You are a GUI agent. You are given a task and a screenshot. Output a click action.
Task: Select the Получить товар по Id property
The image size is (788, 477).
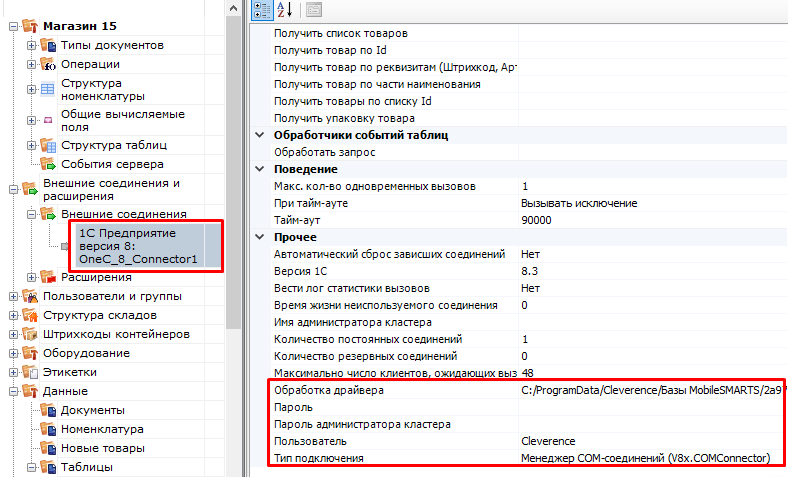point(330,50)
